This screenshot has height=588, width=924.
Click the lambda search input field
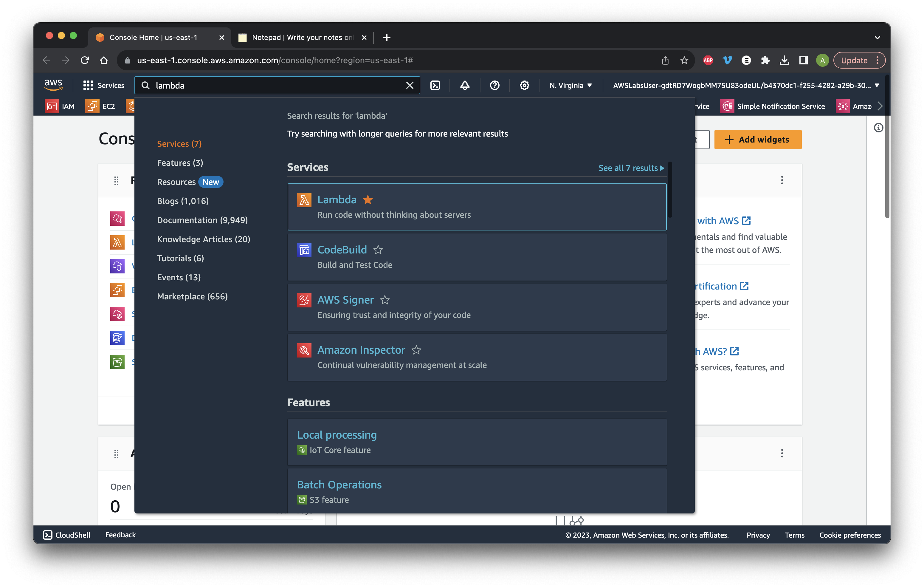click(277, 85)
